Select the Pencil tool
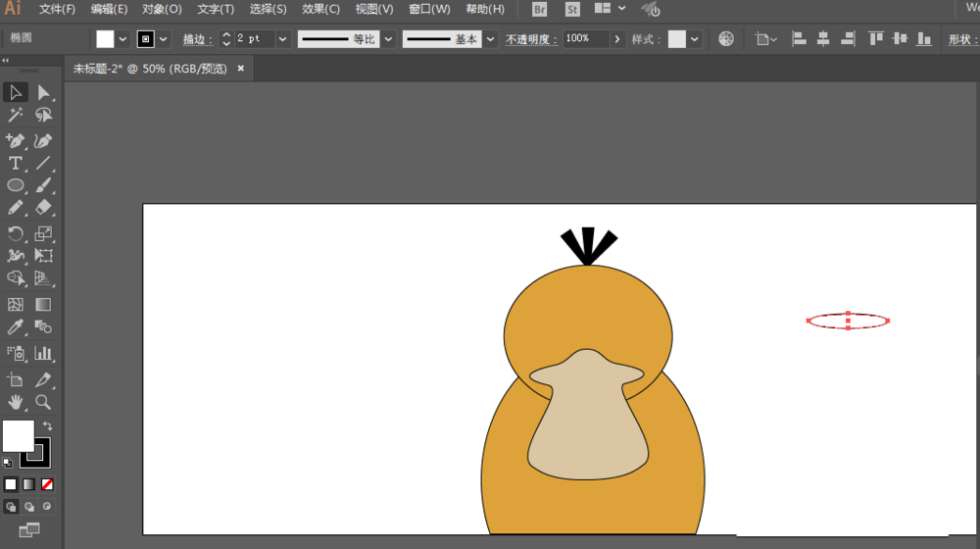Screen dimensions: 980x549 (15, 208)
